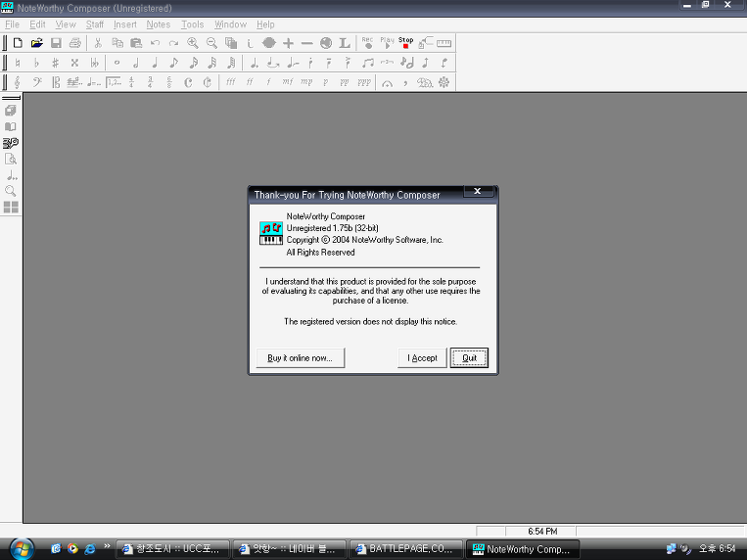747x560 pixels.
Task: Insert the mp dynamic
Action: coord(306,82)
